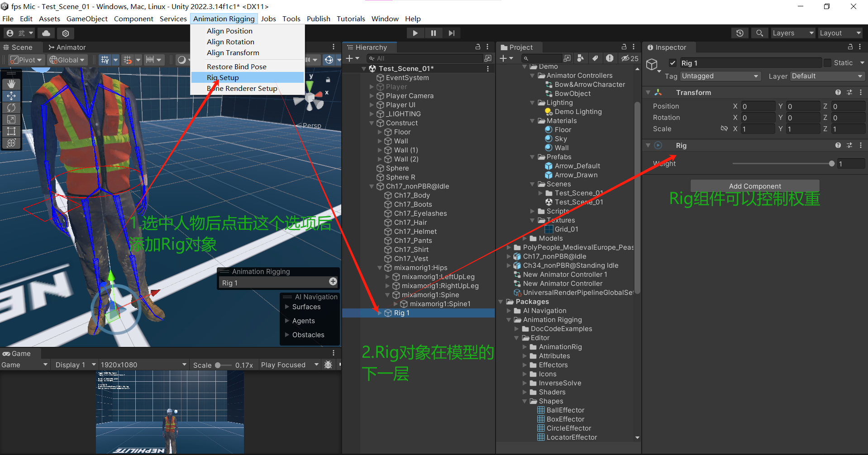Image resolution: width=868 pixels, height=455 pixels.
Task: Adjust the Game view Scale slider
Action: [223, 365]
